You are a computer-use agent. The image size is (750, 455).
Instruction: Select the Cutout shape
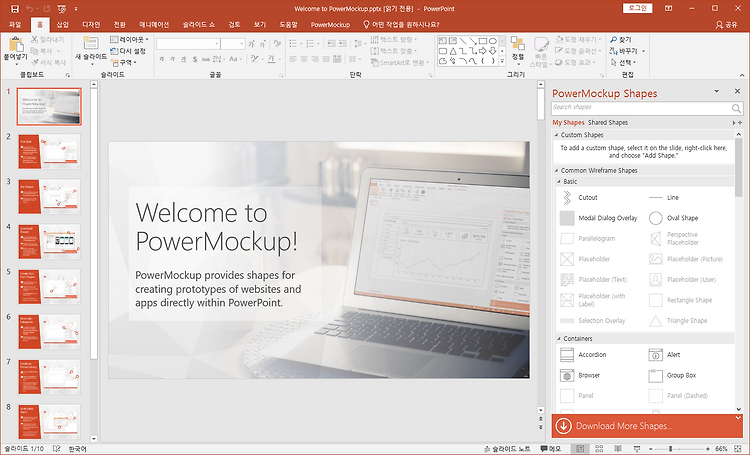point(579,198)
